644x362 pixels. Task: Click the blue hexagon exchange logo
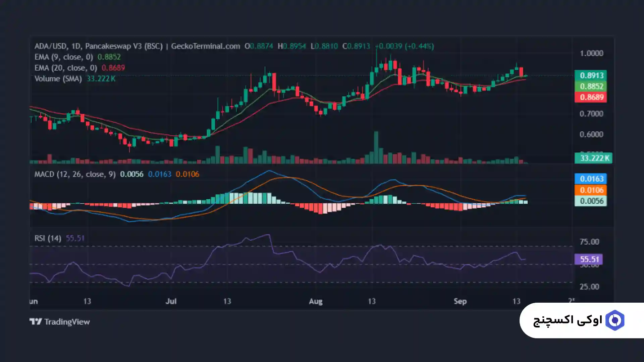coord(615,320)
